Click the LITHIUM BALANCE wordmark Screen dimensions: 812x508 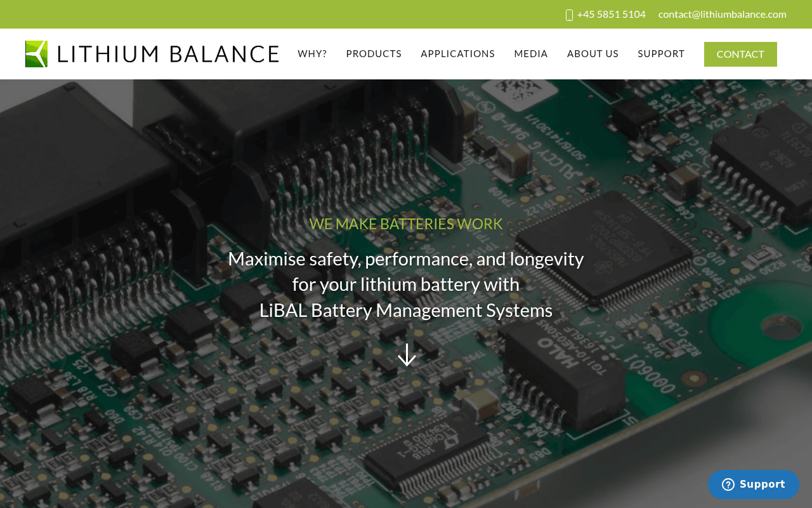[x=168, y=54]
